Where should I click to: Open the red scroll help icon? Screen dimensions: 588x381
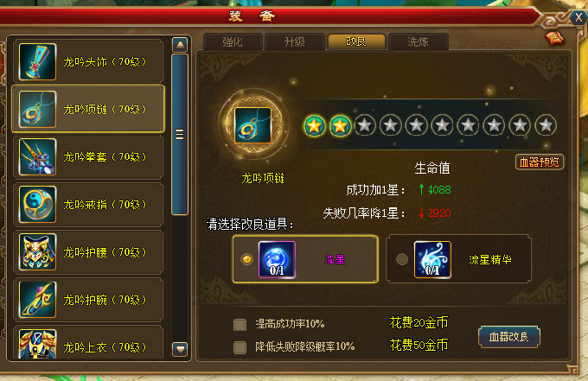[x=555, y=38]
